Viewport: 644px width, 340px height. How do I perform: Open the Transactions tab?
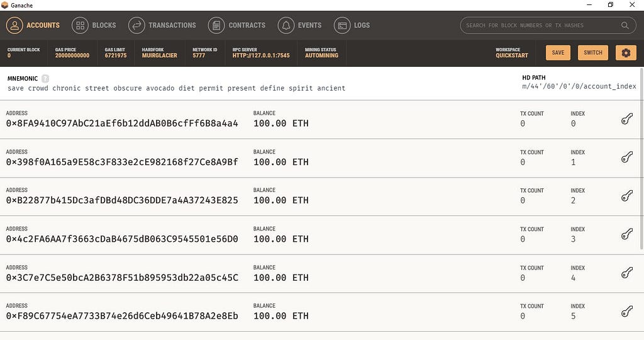click(162, 25)
